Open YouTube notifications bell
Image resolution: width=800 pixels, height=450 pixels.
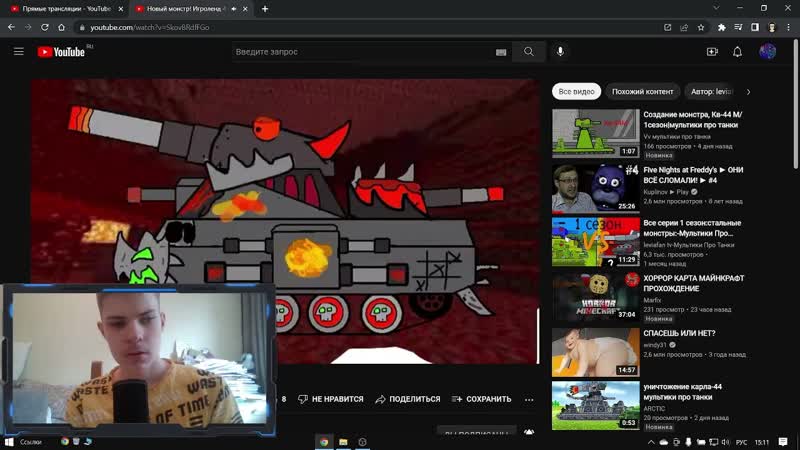737,52
